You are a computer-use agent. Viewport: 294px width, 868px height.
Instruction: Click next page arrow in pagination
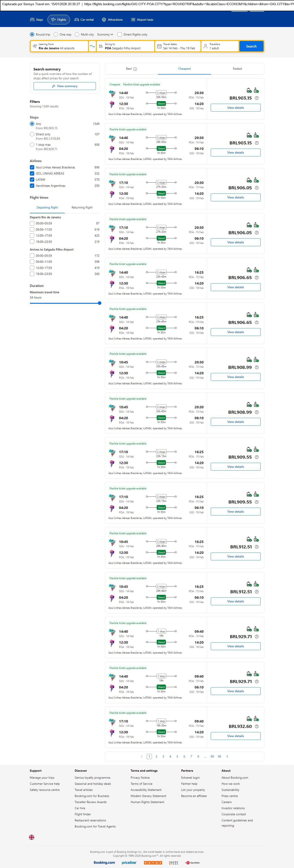tap(227, 756)
